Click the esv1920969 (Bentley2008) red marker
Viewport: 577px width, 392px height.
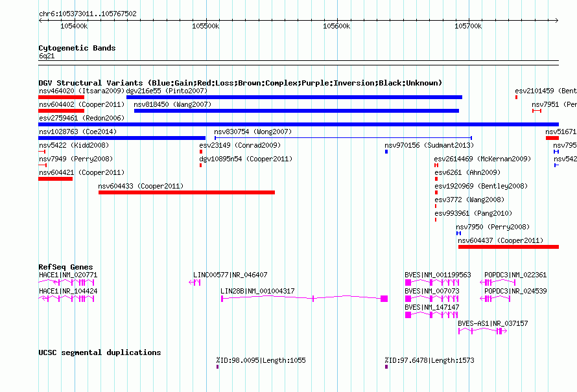[x=436, y=192]
